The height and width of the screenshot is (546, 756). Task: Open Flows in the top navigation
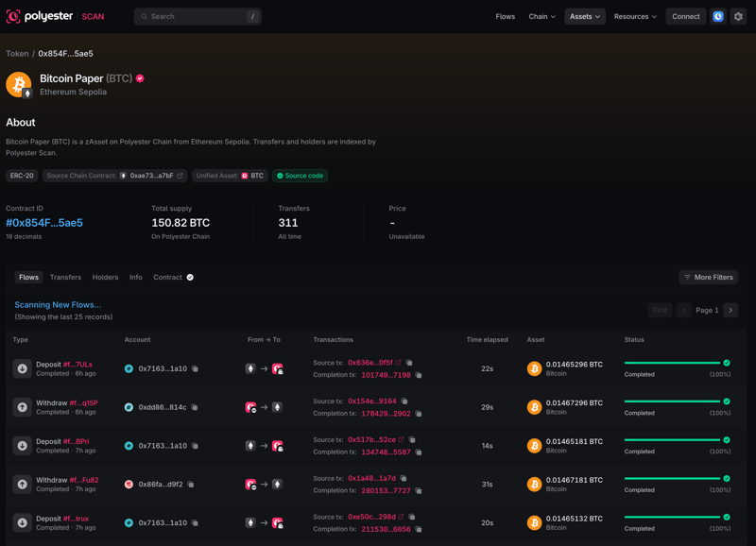tap(506, 16)
